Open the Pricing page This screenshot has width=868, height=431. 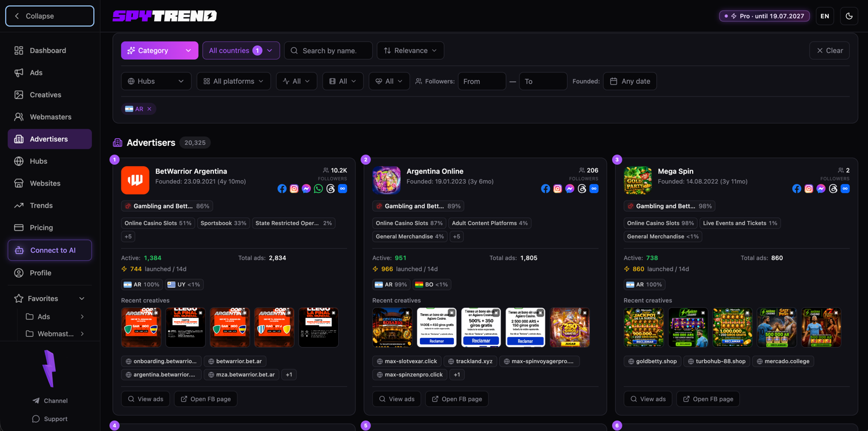point(49,228)
